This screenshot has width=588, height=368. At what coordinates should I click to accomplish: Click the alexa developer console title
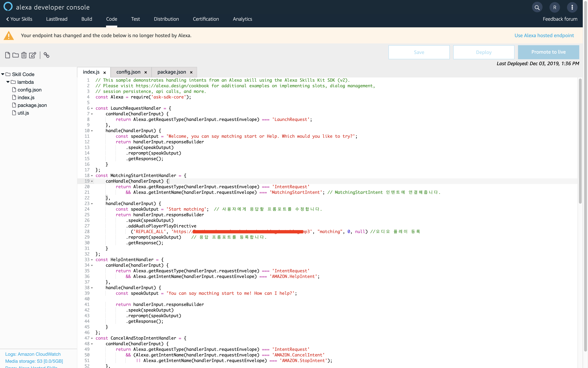click(x=53, y=7)
